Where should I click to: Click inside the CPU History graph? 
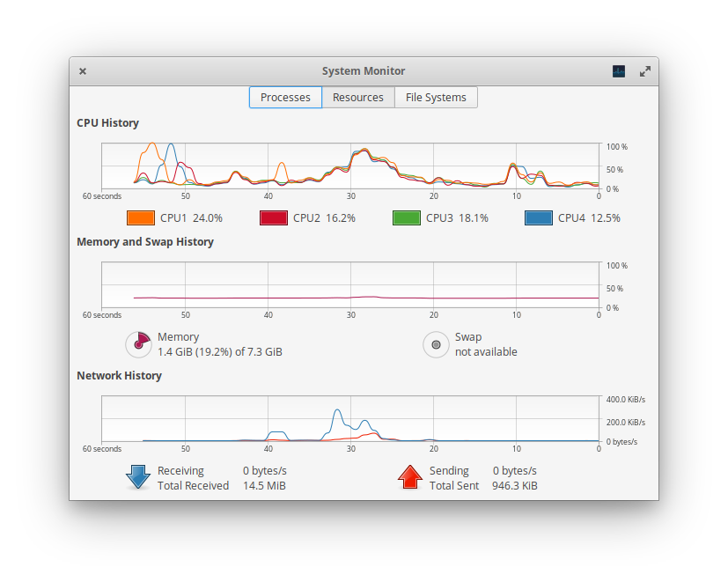coord(350,166)
